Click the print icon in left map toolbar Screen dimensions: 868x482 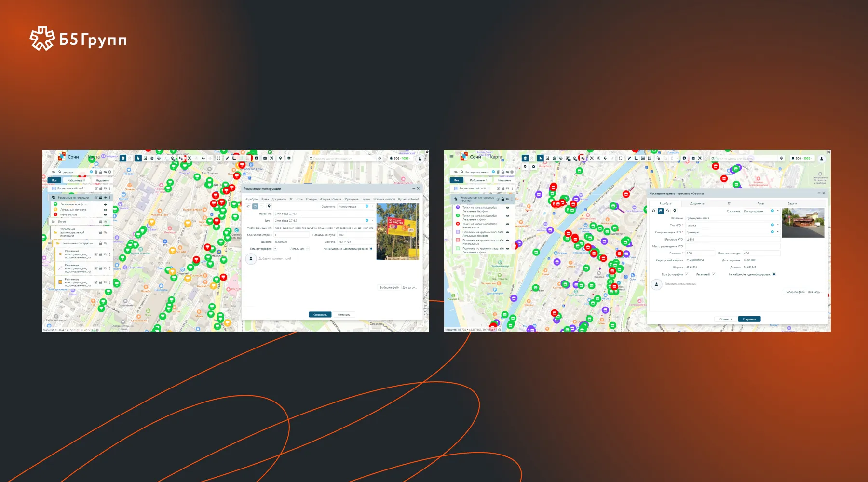(256, 158)
